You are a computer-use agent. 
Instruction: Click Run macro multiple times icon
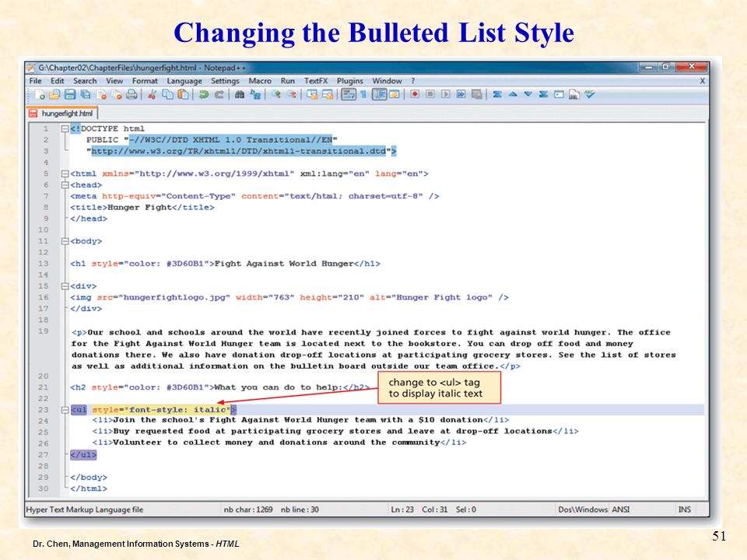coord(461,94)
